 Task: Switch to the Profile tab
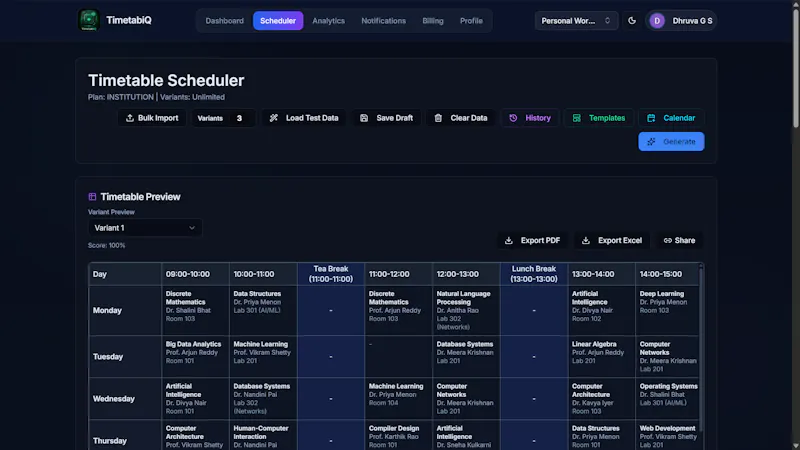point(471,21)
